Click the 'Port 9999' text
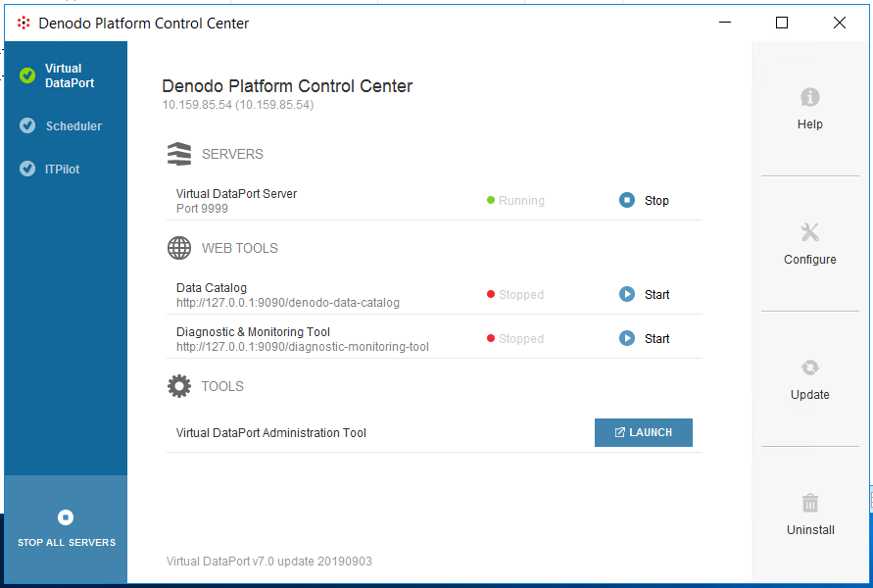This screenshot has width=873, height=588. 202,208
